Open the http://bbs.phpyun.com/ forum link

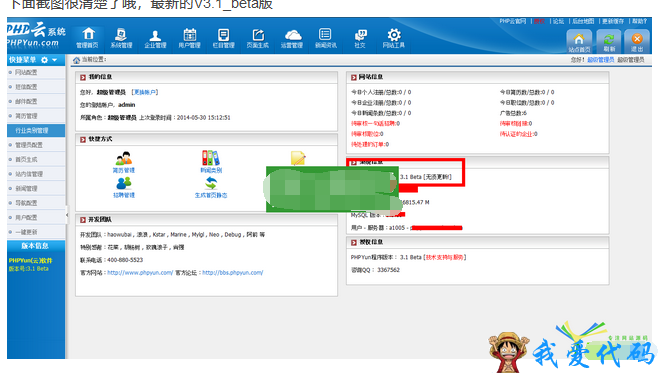[233, 273]
